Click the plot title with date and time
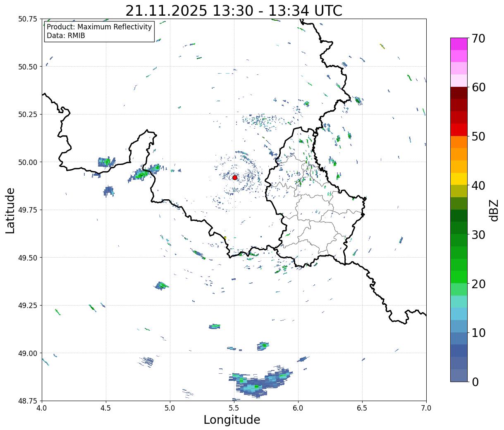This screenshot has width=504, height=430. click(234, 10)
